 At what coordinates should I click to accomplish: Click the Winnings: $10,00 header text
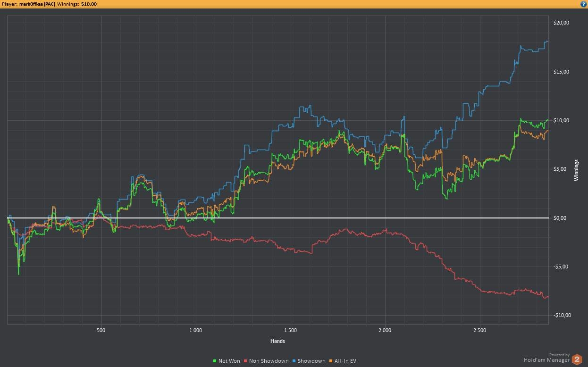(80, 4)
